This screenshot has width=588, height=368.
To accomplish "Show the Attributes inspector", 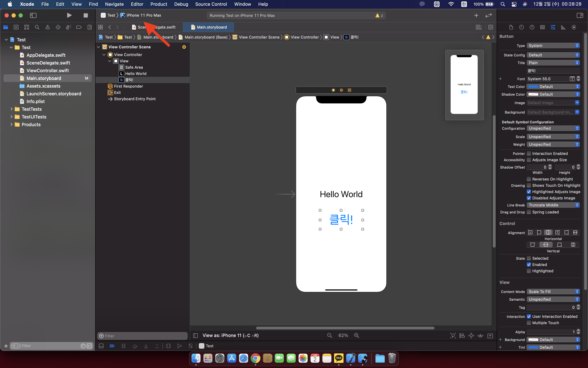I will point(553,27).
